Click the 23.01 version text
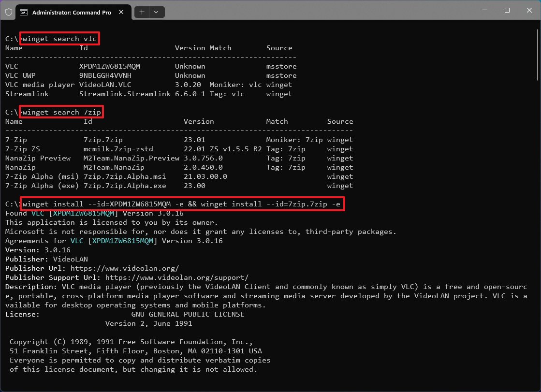The height and width of the screenshot is (392, 541). [x=194, y=140]
